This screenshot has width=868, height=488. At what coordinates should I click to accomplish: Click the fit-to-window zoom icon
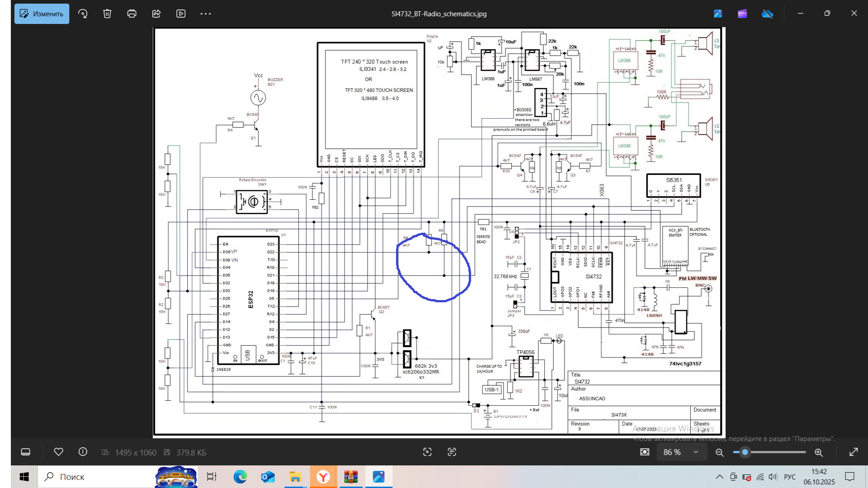645,452
